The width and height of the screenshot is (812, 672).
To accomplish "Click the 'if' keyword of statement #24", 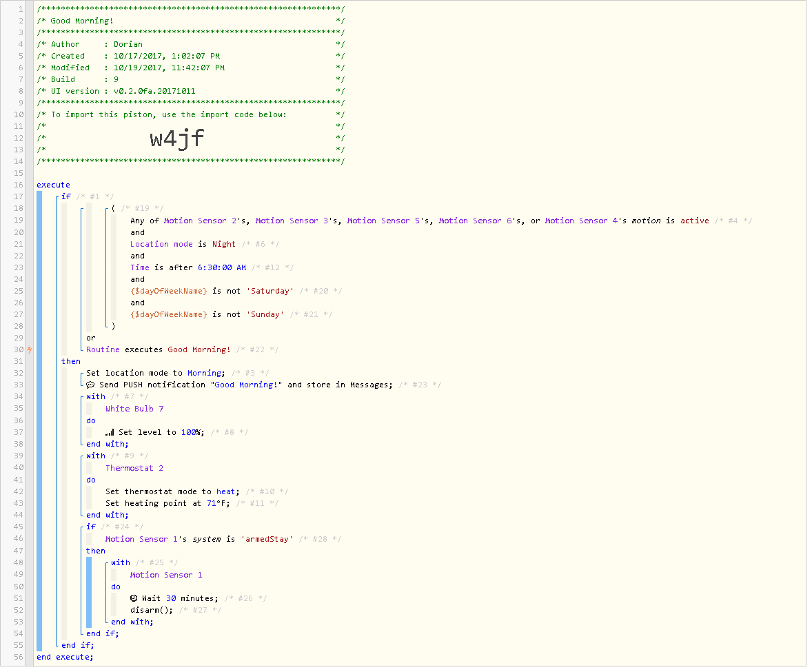I will pyautogui.click(x=91, y=527).
